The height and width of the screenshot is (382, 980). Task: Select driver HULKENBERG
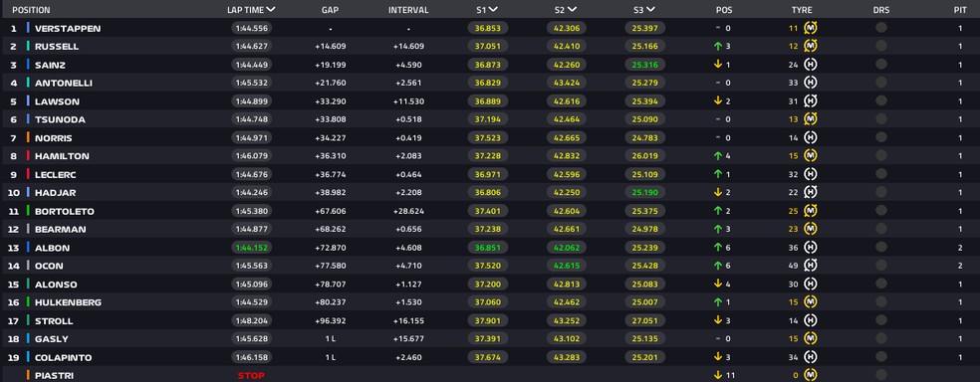[68, 302]
